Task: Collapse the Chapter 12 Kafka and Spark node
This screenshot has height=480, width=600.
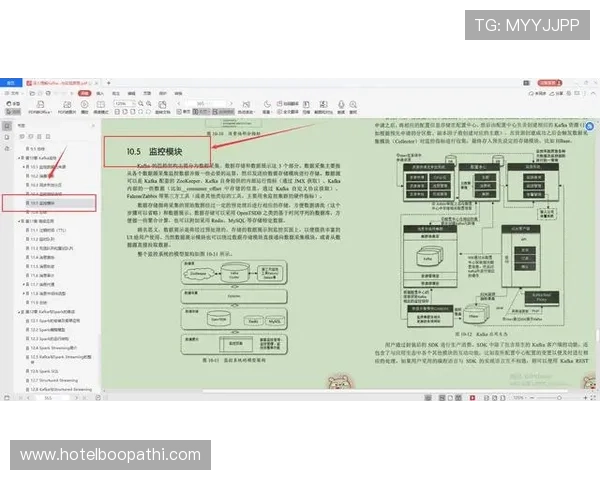Action: tap(18, 312)
